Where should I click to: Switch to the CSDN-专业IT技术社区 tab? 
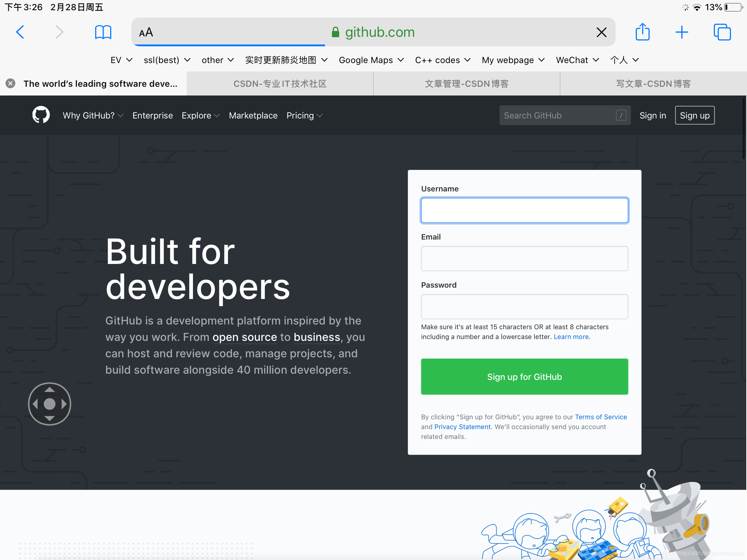click(280, 83)
